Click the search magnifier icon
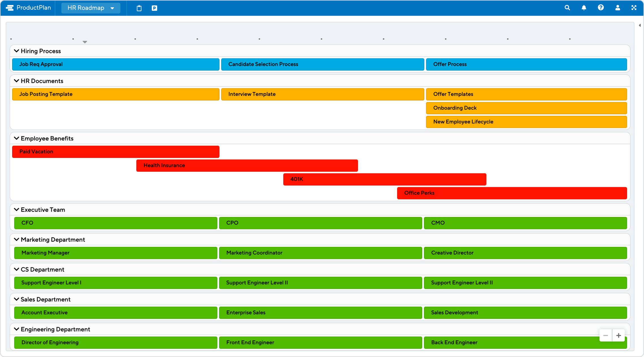 coord(567,8)
